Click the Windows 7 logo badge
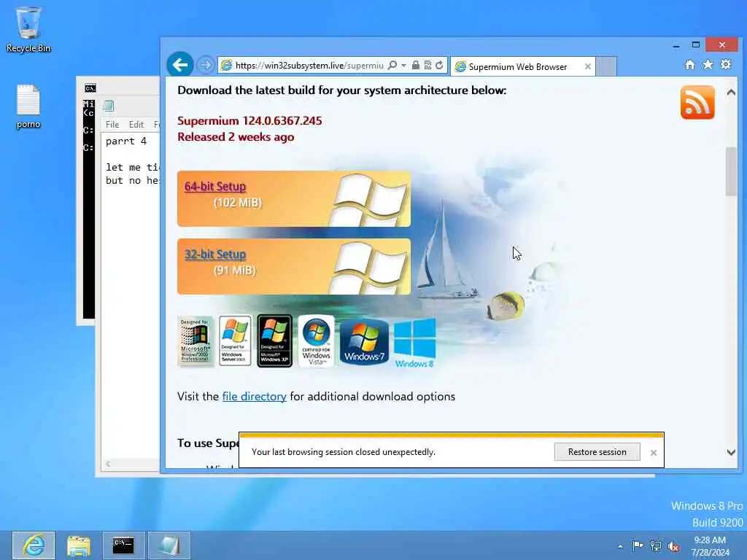The image size is (747, 560). (365, 342)
